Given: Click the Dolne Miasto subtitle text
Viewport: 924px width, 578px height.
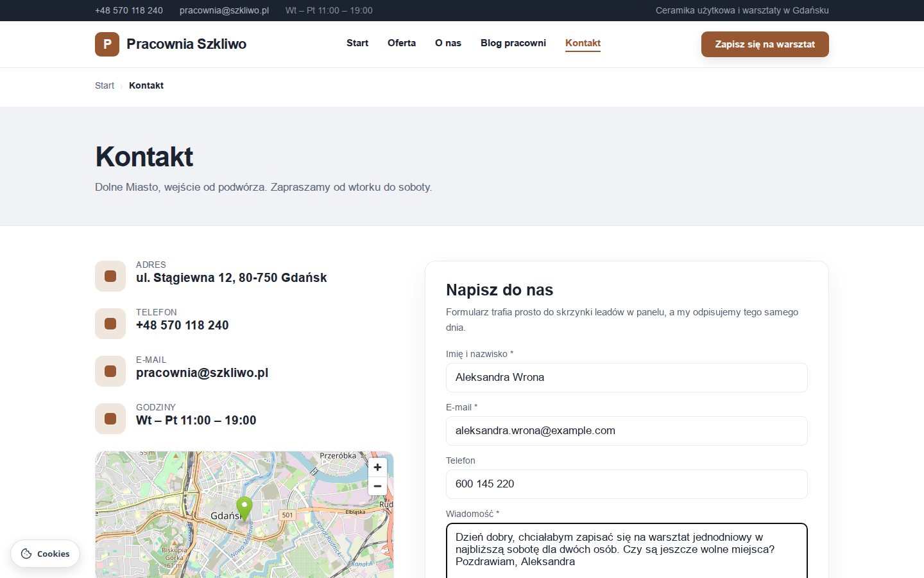Looking at the screenshot, I should pyautogui.click(x=264, y=187).
